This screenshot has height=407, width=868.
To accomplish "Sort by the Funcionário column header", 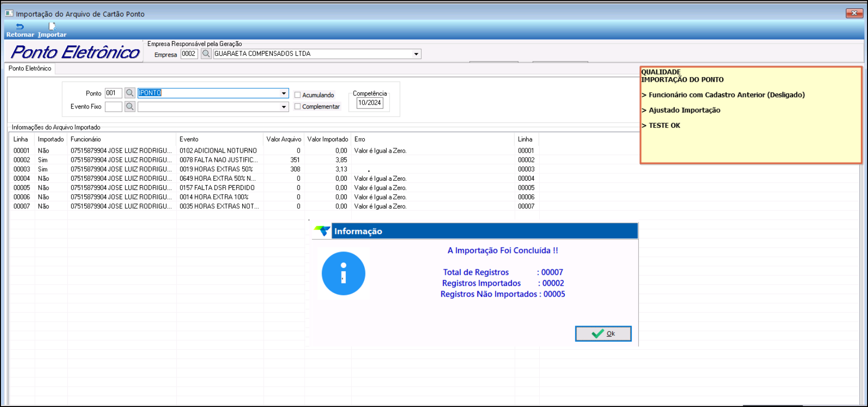I will (122, 139).
